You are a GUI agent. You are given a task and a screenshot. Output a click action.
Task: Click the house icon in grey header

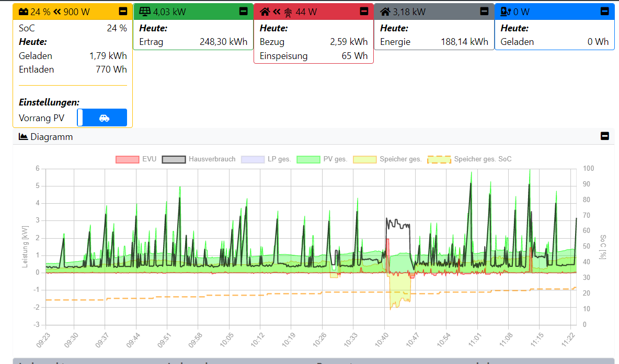tap(385, 11)
